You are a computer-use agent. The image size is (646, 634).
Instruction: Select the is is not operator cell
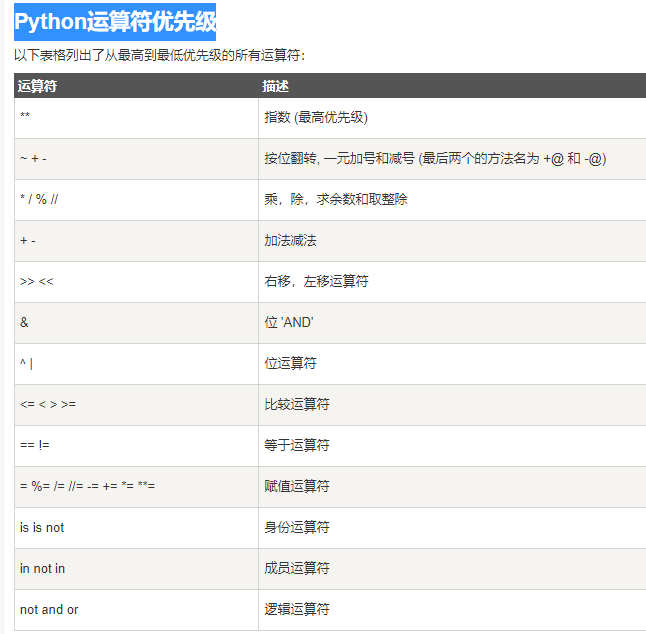[136, 528]
